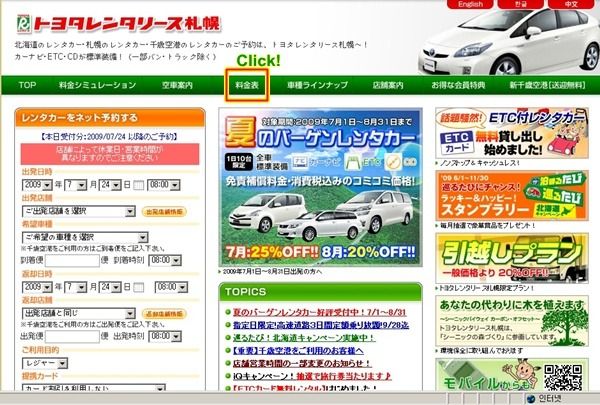600x405 pixels.
Task: Open 車種ラインナップ menu item
Action: [x=317, y=85]
